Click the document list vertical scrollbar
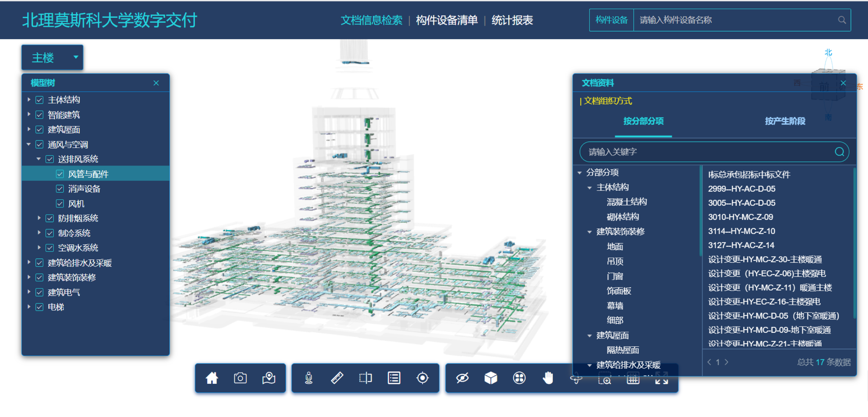Viewport: 868px width, 417px height. pos(855,242)
